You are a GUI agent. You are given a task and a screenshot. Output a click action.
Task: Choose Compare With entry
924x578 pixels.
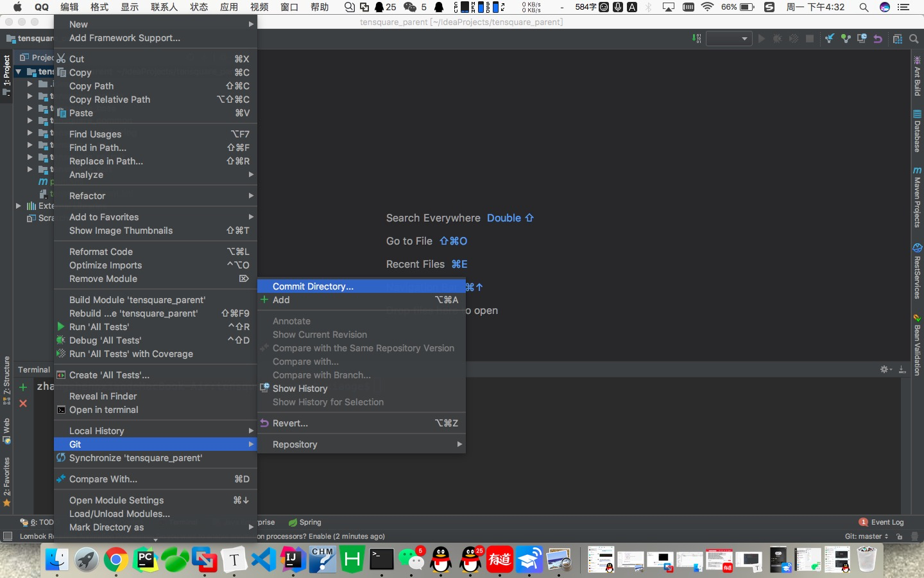pos(156,479)
